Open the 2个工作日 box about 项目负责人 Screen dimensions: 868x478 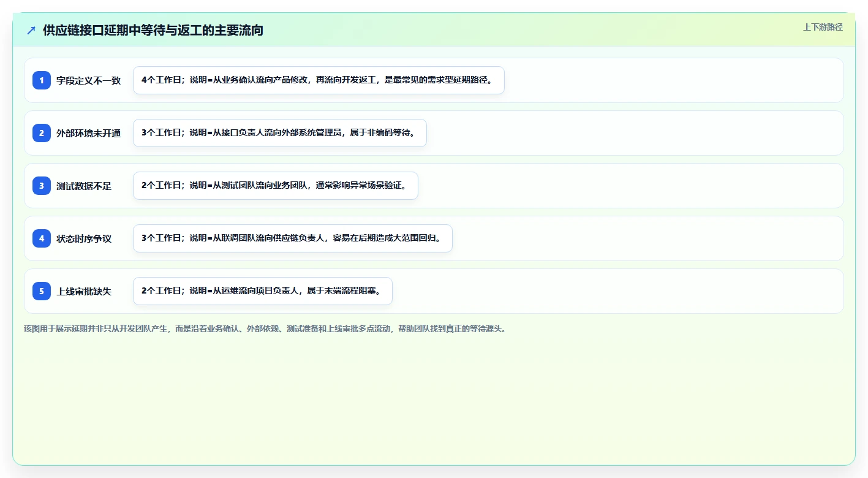[x=262, y=291]
